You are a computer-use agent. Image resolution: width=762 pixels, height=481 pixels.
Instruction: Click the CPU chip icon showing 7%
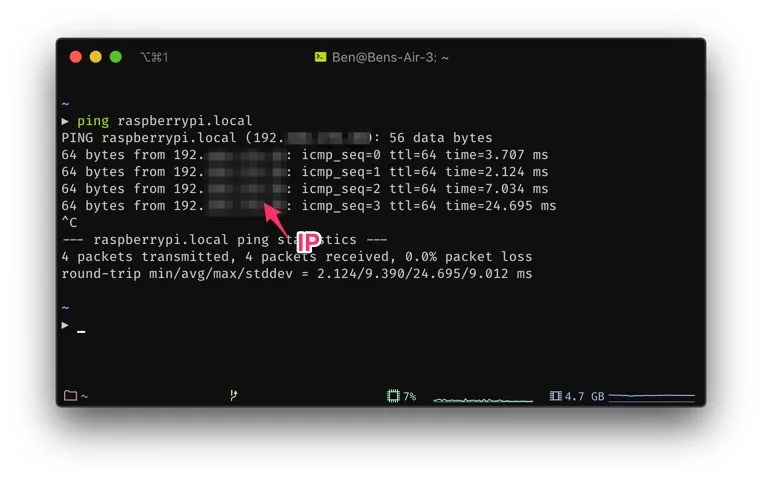pos(393,396)
